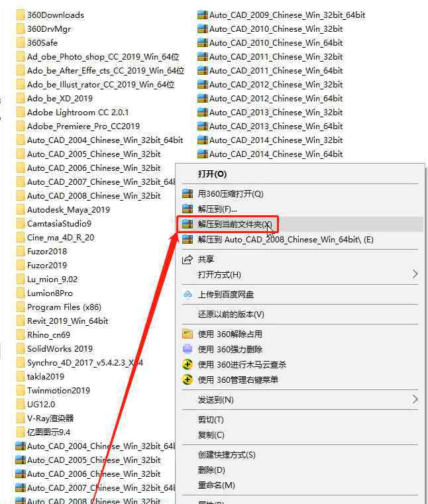This screenshot has height=504, width=428.
Task: Select the CamtasiaStudio9 folder name
Action: [x=59, y=223]
